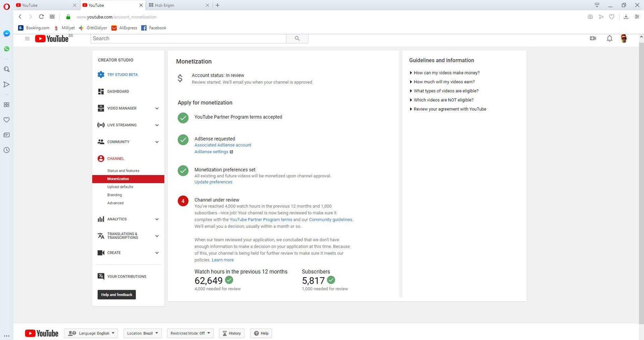Open history clock icon in sidebar
This screenshot has height=340, width=644.
[6, 150]
